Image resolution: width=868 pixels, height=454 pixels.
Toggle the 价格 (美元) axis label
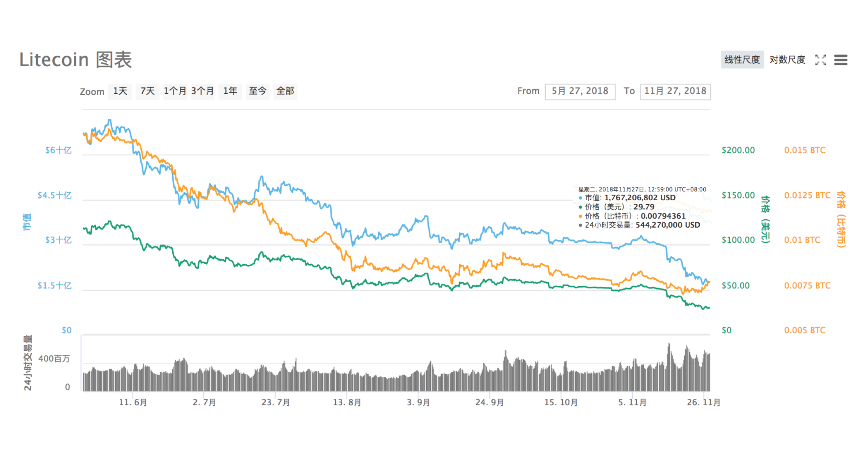tap(765, 220)
